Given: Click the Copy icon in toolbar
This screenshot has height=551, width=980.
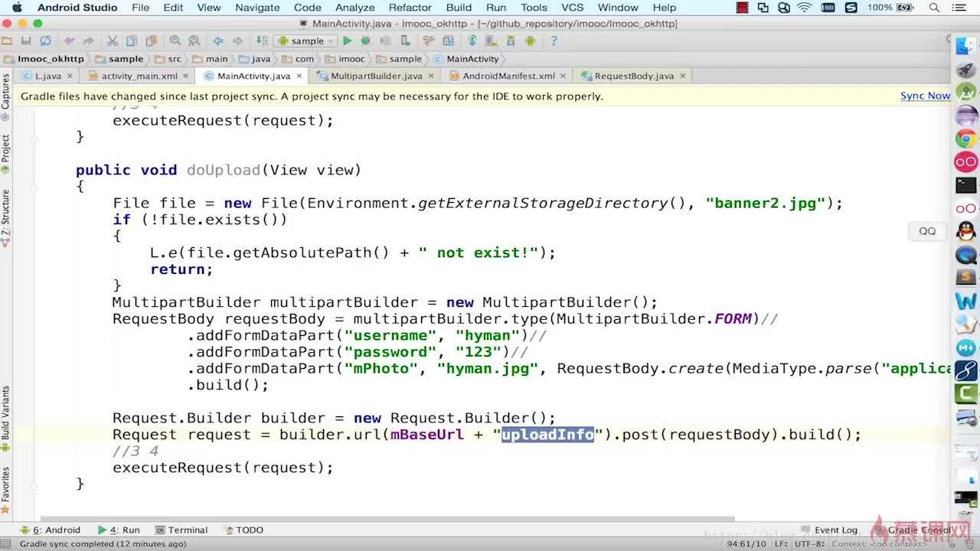Looking at the screenshot, I should (132, 41).
